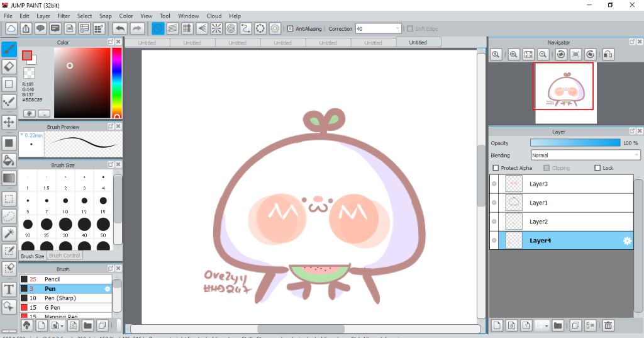The width and height of the screenshot is (644, 338).
Task: Select the Lasso selection tool
Action: [x=9, y=216]
